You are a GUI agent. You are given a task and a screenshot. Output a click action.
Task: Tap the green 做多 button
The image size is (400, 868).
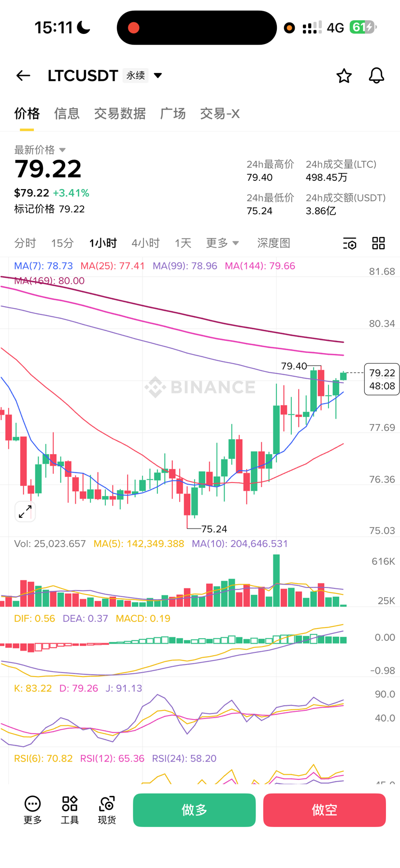194,810
